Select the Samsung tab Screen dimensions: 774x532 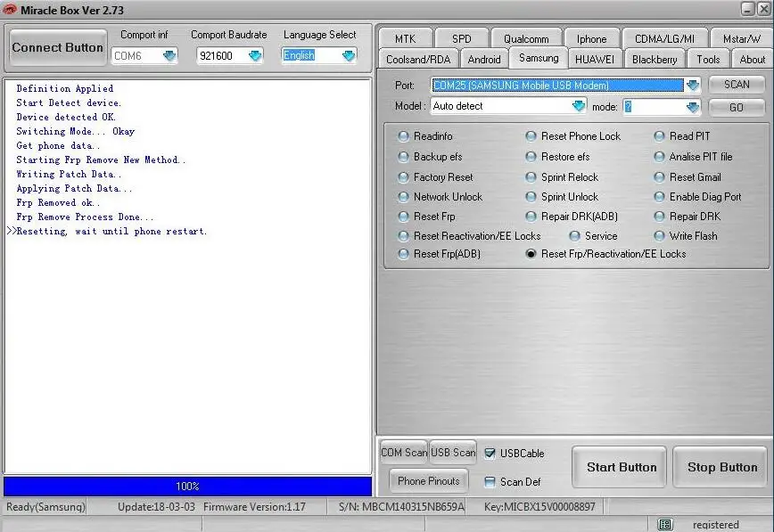tap(539, 58)
